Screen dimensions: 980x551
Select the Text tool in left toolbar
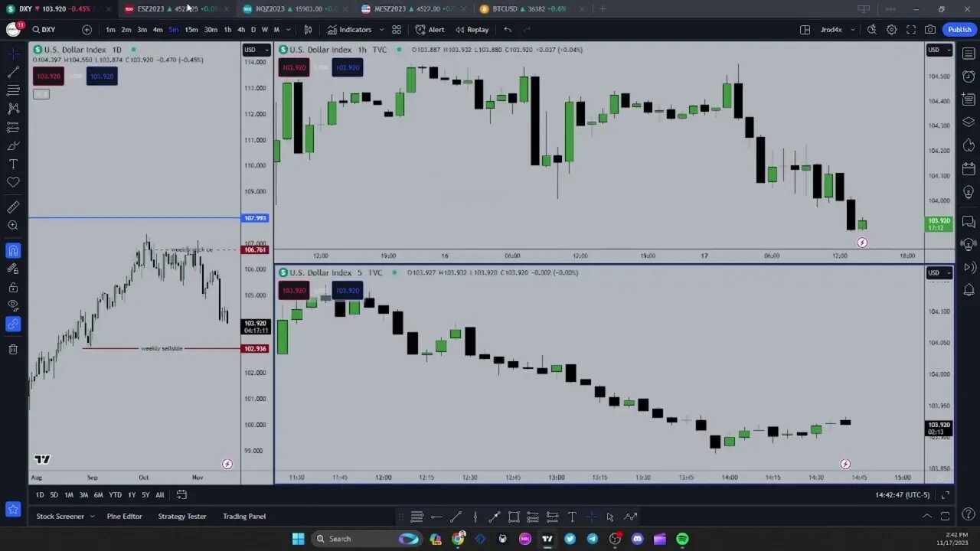tap(13, 164)
